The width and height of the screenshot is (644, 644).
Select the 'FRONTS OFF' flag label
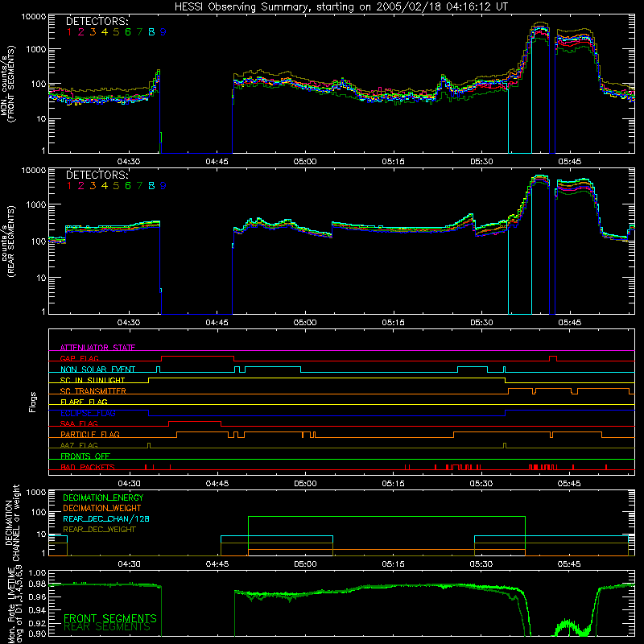point(85,456)
